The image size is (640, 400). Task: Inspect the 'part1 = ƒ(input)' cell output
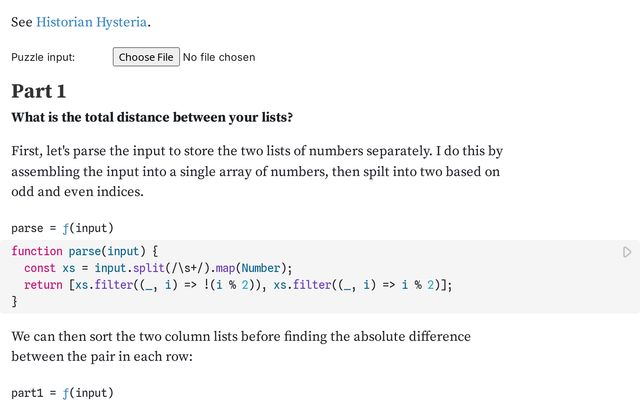pos(62,392)
